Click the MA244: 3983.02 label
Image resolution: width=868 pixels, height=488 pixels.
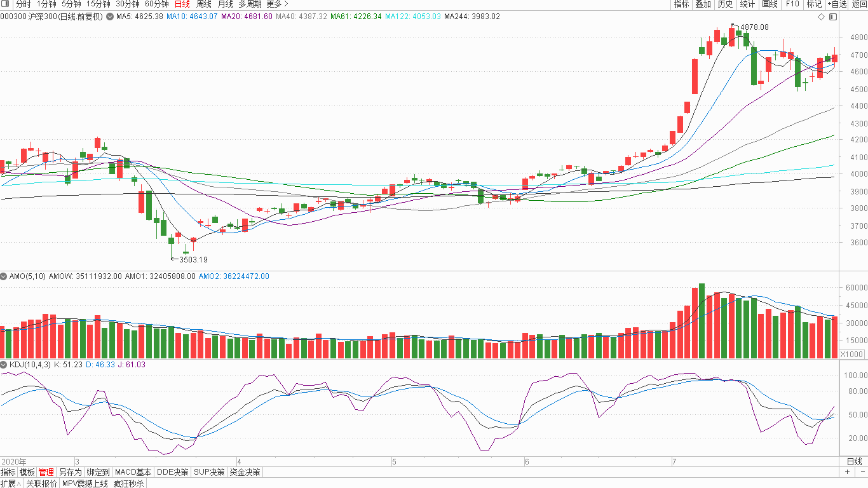[x=472, y=17]
